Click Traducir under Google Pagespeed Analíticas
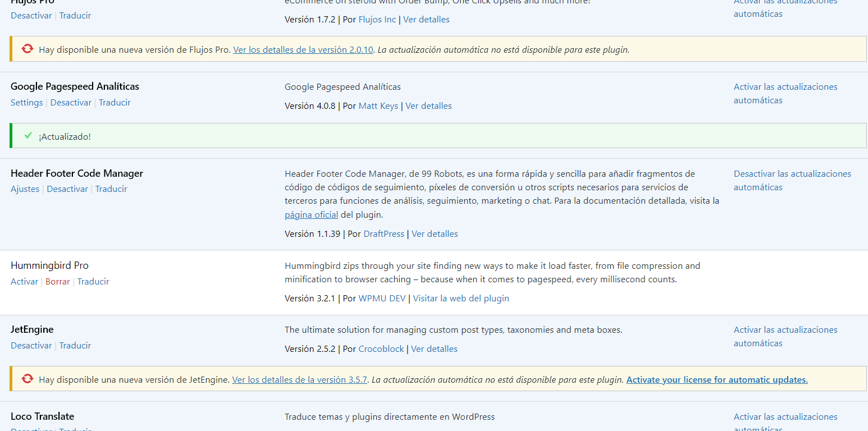The height and width of the screenshot is (431, 868). point(115,102)
